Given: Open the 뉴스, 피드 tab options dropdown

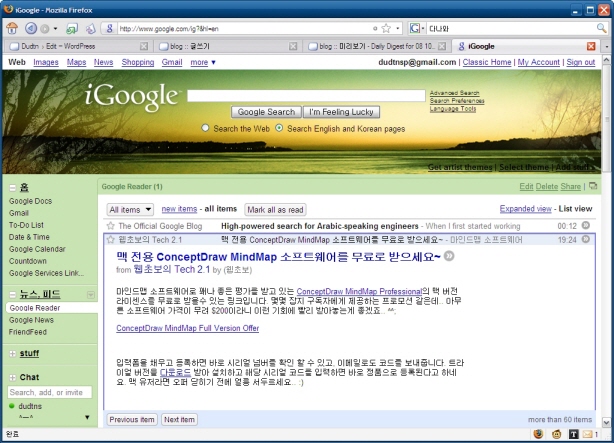Looking at the screenshot, I should click(x=90, y=295).
